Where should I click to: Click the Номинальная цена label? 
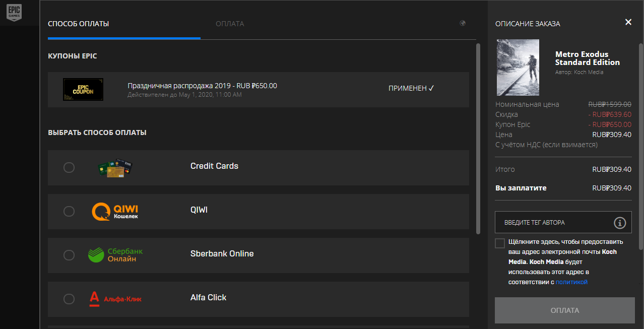(x=527, y=104)
